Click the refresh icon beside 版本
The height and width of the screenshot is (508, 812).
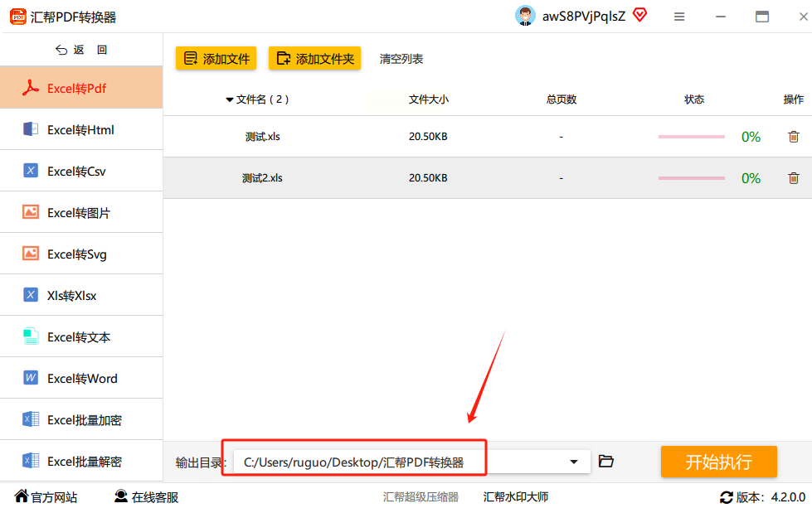point(727,498)
